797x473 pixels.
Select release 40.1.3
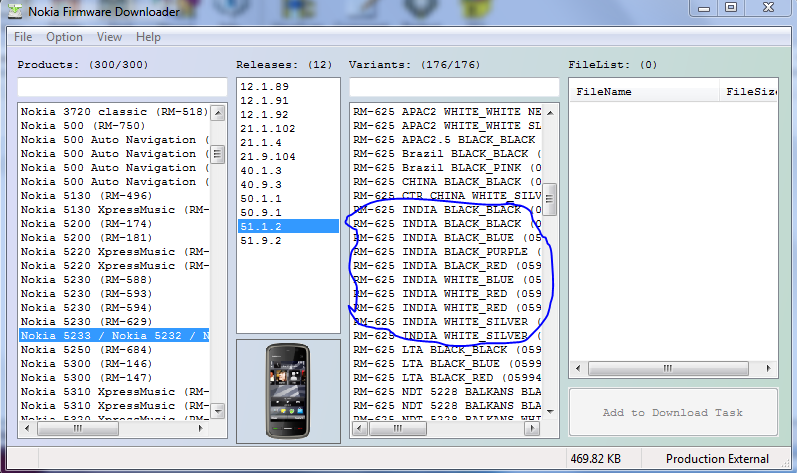pyautogui.click(x=288, y=171)
